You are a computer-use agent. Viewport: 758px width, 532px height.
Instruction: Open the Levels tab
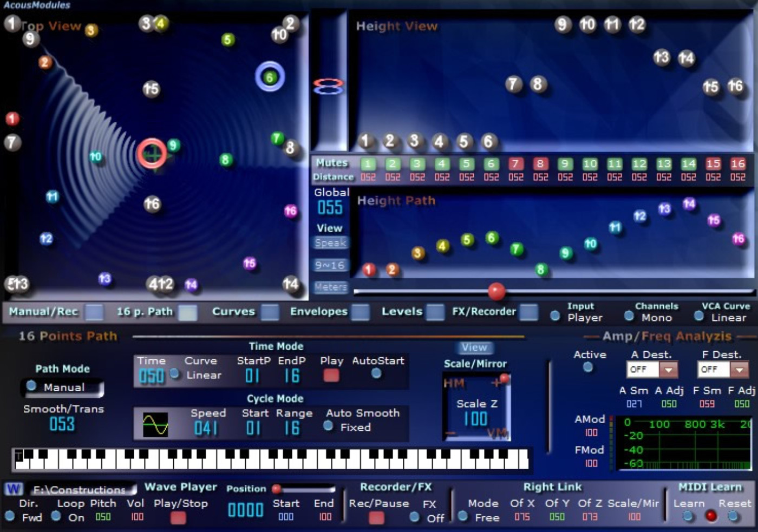[x=435, y=312]
